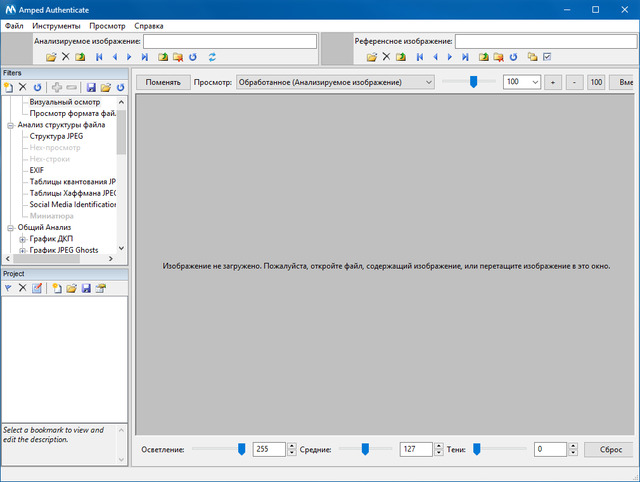The image size is (640, 482).
Task: Expand the График ДКП tree node
Action: 22,239
